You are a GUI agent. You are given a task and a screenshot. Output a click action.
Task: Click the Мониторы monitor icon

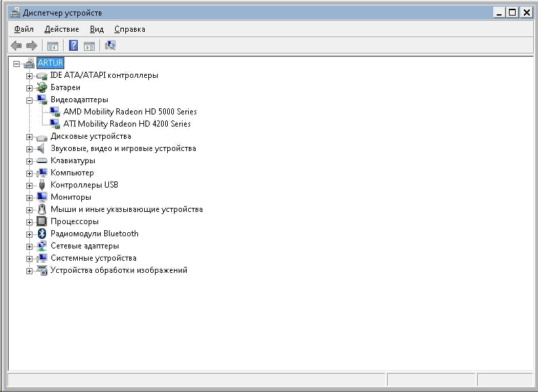pos(42,197)
